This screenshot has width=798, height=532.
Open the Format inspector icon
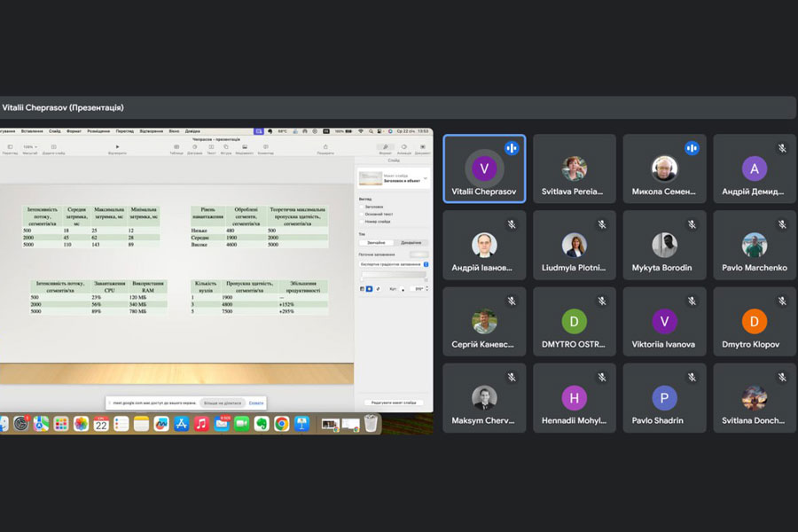click(386, 147)
